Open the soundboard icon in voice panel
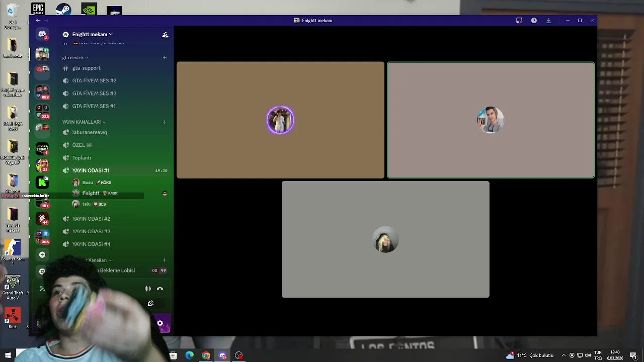The width and height of the screenshot is (644, 362). (x=150, y=304)
